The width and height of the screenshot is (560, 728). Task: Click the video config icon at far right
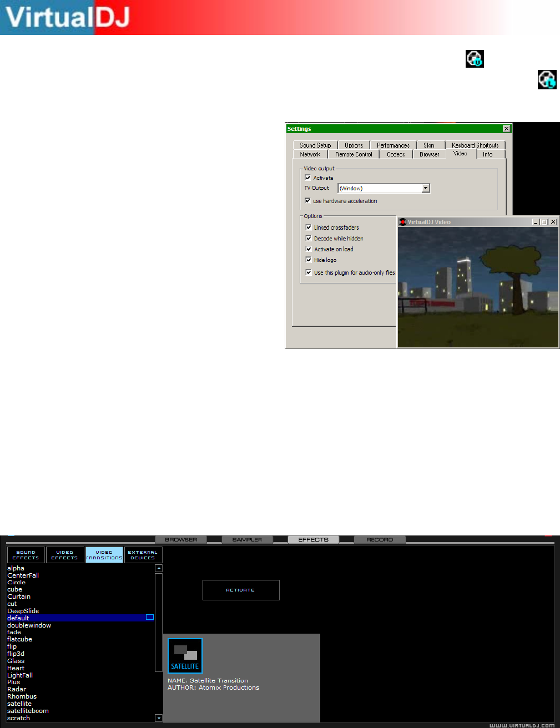[547, 79]
